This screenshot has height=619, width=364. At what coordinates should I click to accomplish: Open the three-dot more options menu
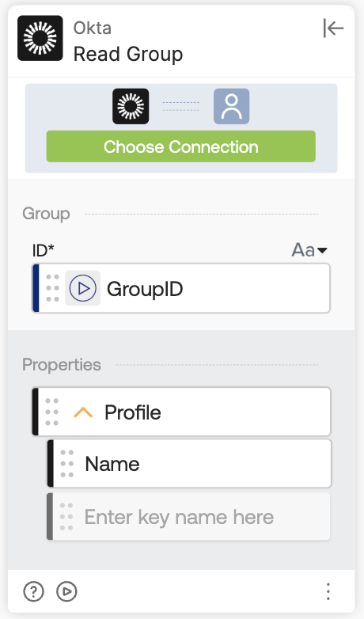[x=328, y=591]
